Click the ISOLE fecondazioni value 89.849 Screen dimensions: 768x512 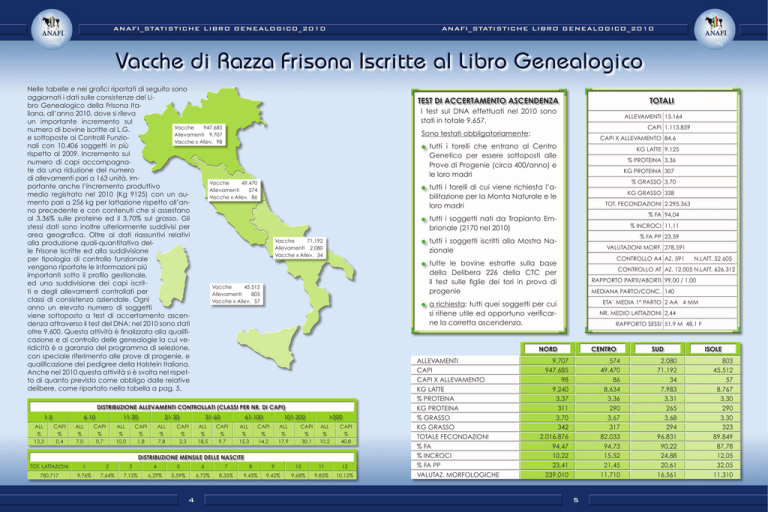723,437
